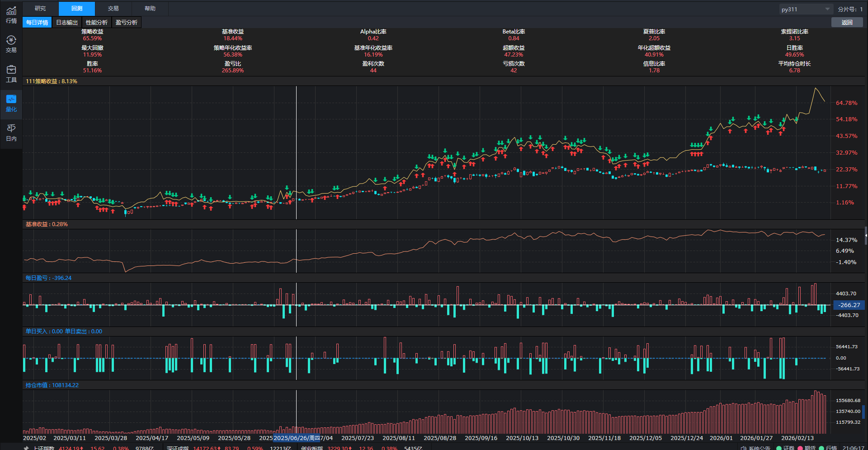This screenshot has height=450, width=868.
Task: Switch to the 日志输出 sub-tab
Action: point(67,23)
